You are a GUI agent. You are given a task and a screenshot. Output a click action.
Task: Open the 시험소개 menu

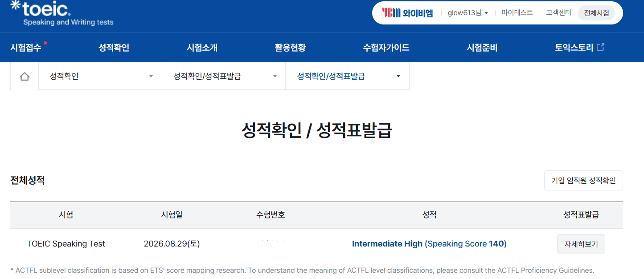[x=202, y=48]
